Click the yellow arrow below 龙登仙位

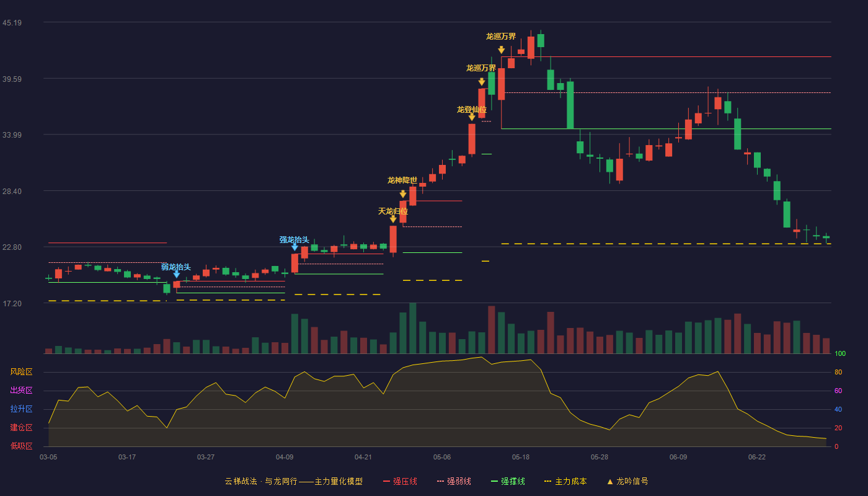pos(472,117)
